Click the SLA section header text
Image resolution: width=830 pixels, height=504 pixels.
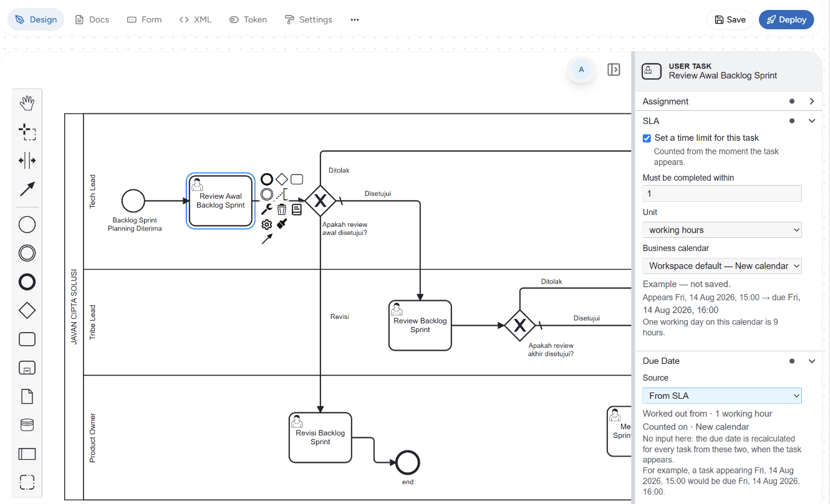651,121
